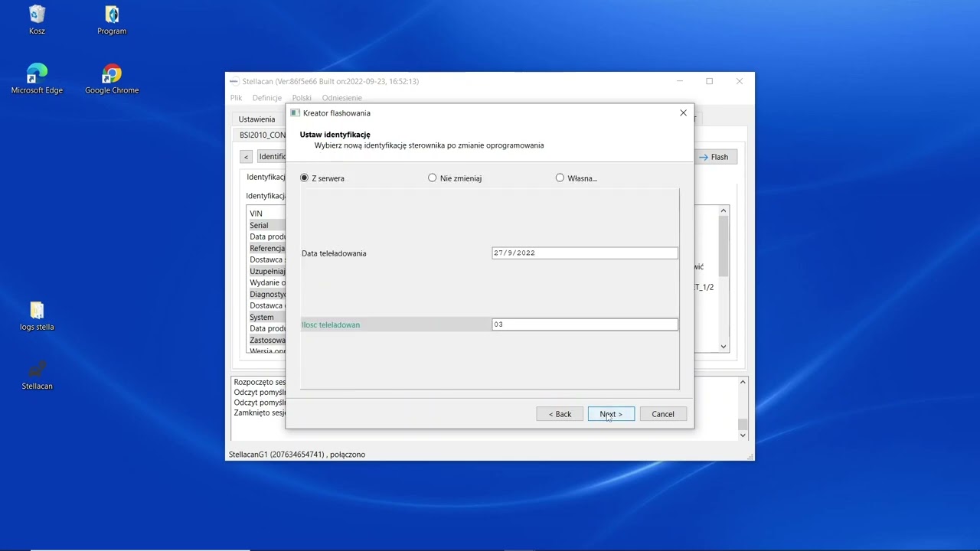Proceed with the Next button
The width and height of the screenshot is (980, 551).
pyautogui.click(x=611, y=414)
